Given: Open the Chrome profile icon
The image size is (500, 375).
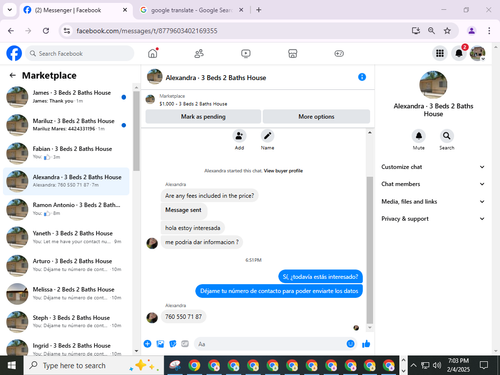Looking at the screenshot, I should [x=471, y=31].
